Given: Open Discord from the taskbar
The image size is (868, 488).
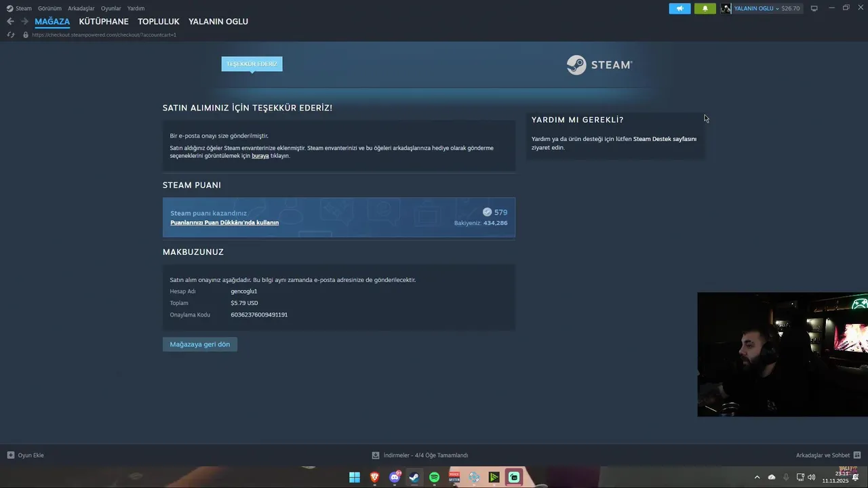Looking at the screenshot, I should click(x=395, y=477).
